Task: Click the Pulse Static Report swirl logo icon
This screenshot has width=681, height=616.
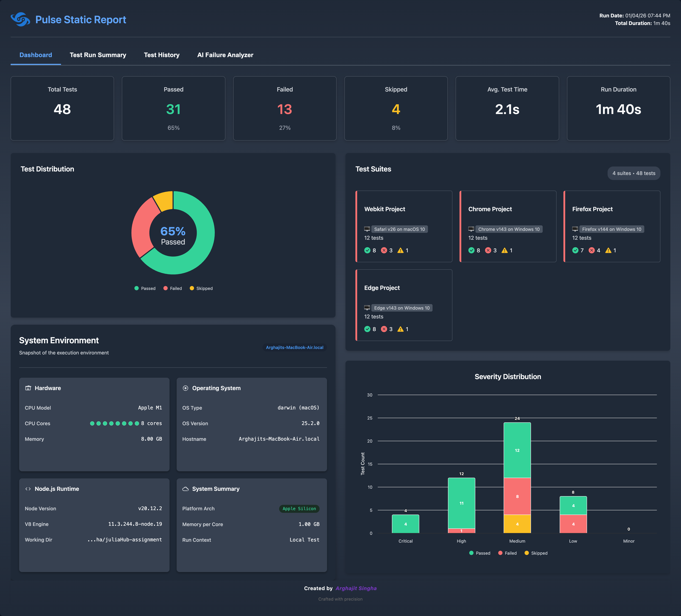Action: pos(20,20)
